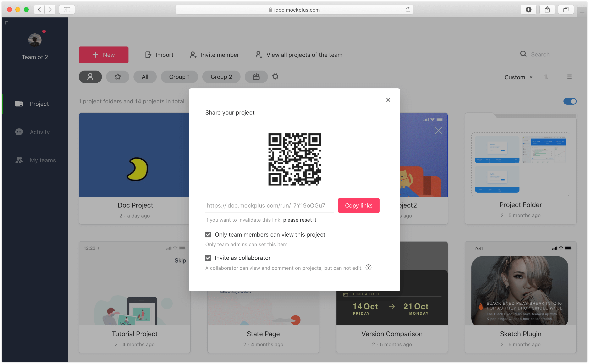
Task: Click the sort order arrows icon
Action: coord(546,77)
